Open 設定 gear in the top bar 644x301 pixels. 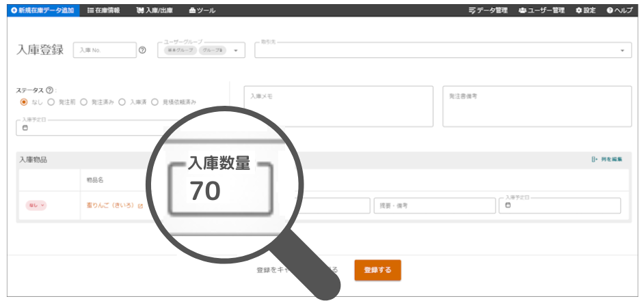point(585,11)
